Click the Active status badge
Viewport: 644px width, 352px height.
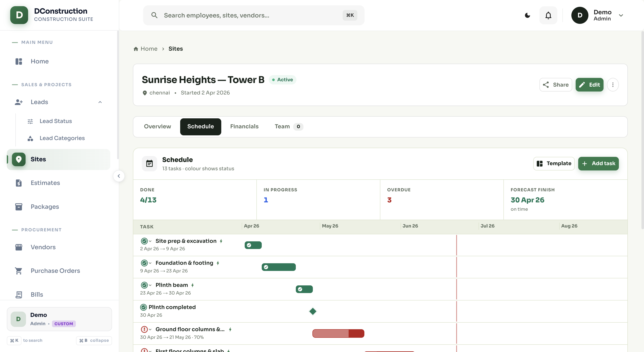point(283,80)
